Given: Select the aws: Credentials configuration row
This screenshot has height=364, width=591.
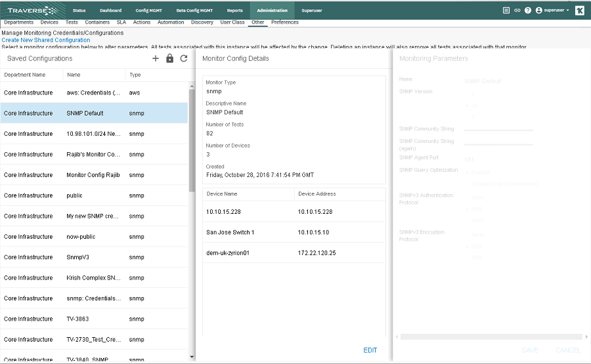Looking at the screenshot, I should point(94,92).
